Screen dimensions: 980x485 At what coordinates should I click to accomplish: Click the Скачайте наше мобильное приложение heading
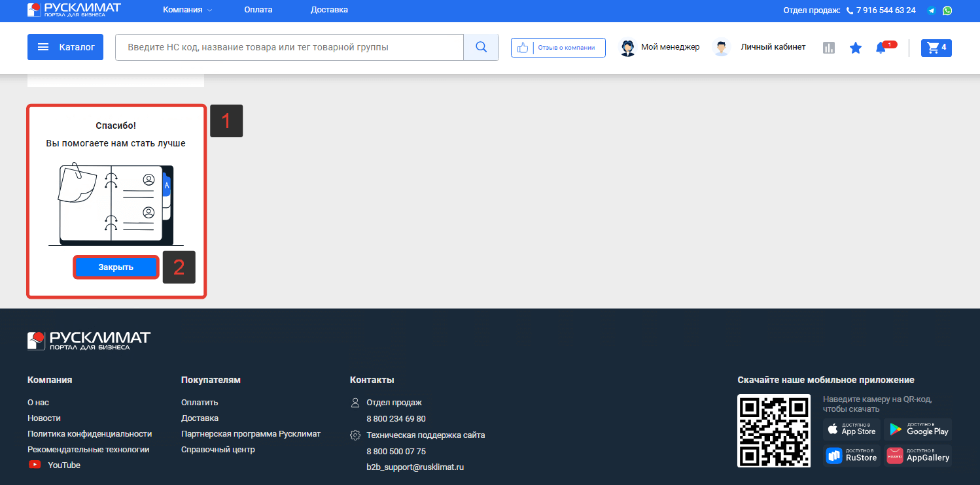[826, 380]
